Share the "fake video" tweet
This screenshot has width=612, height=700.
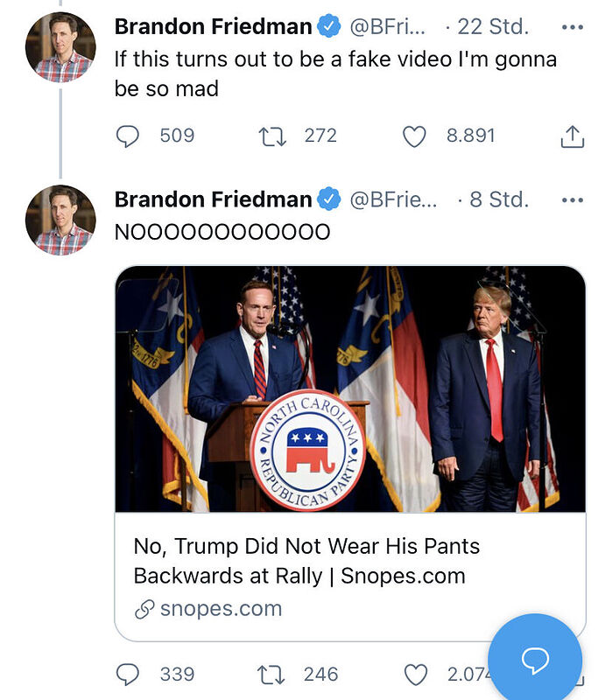tap(571, 136)
